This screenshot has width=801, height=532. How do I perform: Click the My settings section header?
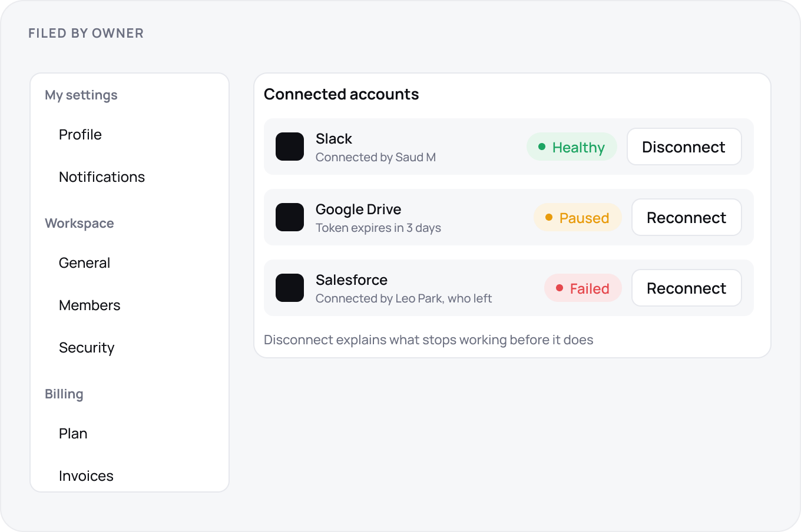pyautogui.click(x=81, y=95)
